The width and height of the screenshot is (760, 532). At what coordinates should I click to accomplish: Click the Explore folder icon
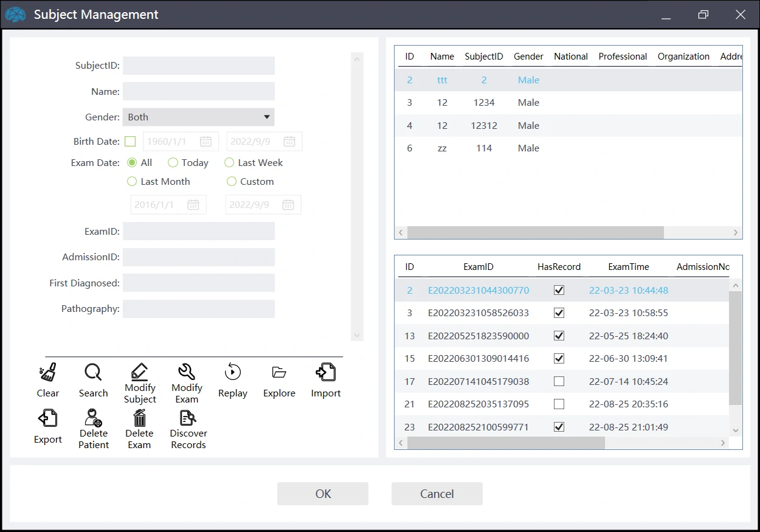click(x=279, y=372)
